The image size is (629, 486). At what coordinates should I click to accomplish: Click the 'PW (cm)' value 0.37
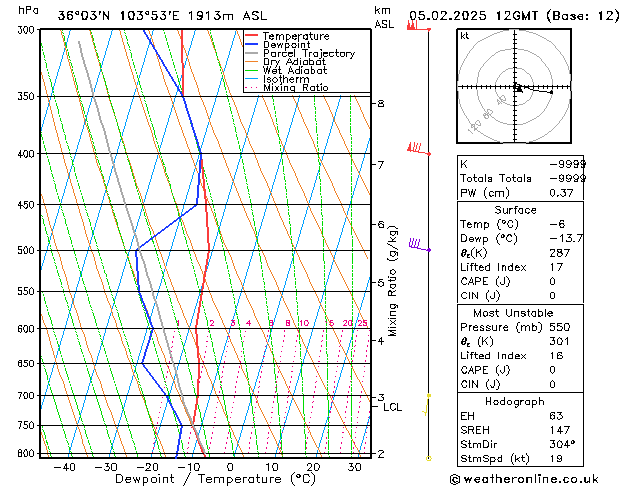click(x=561, y=193)
